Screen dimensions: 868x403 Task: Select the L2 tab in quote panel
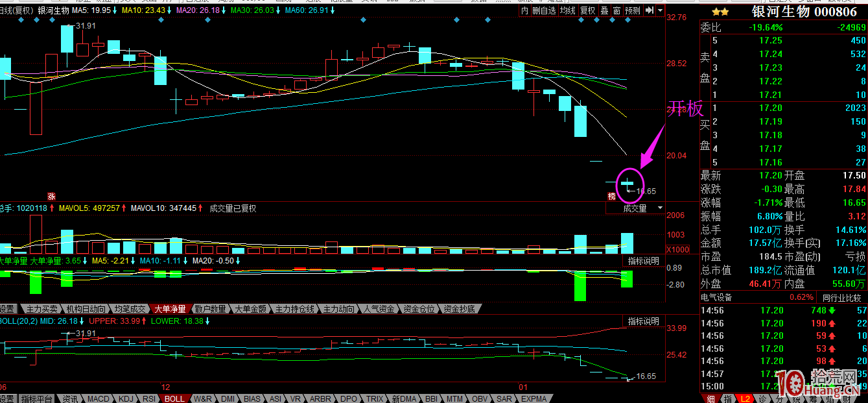745,398
